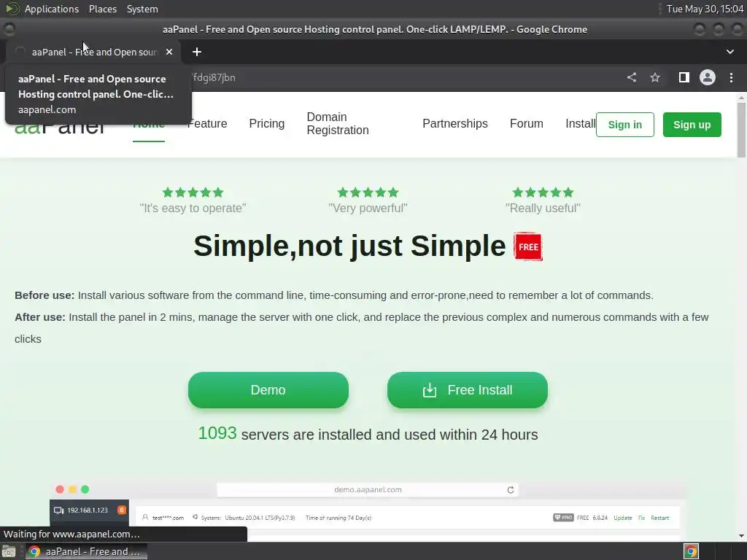Click the Update link in demo preview
This screenshot has width=747, height=560.
tap(623, 518)
